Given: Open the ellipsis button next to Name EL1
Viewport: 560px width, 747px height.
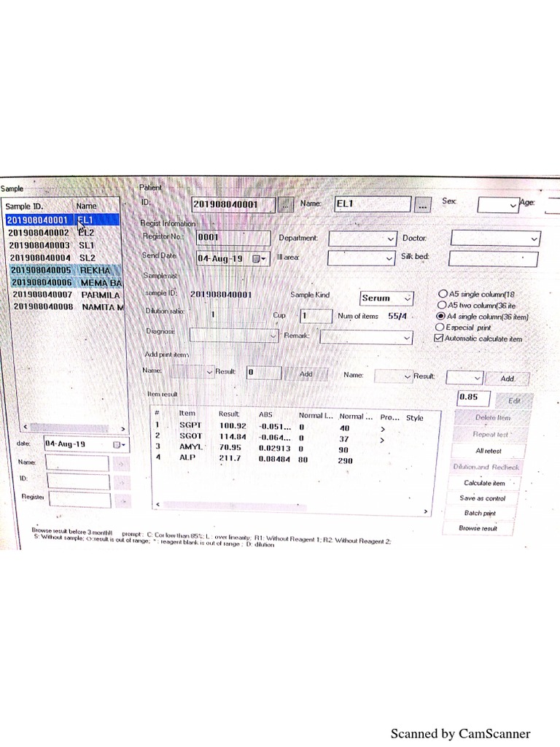Looking at the screenshot, I should (x=422, y=205).
